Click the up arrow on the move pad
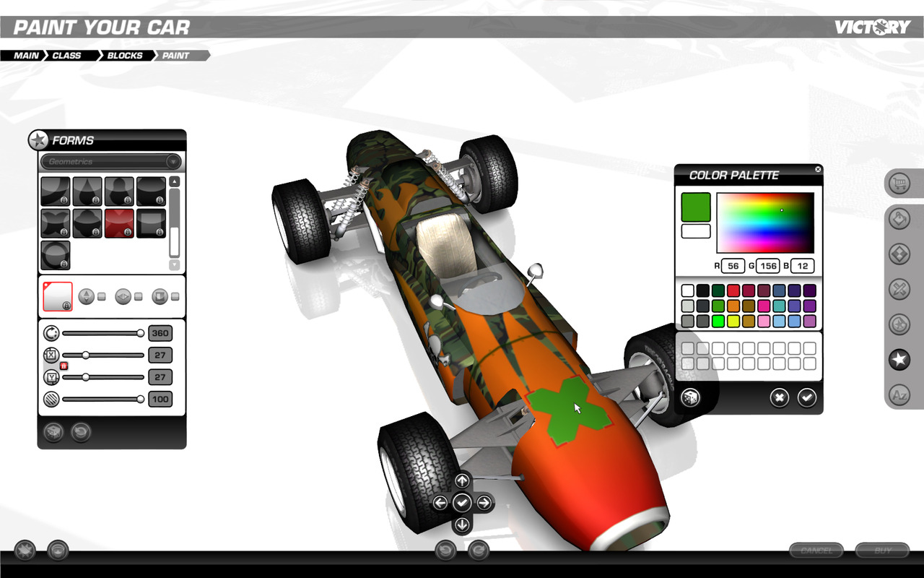The height and width of the screenshot is (578, 924). (462, 481)
